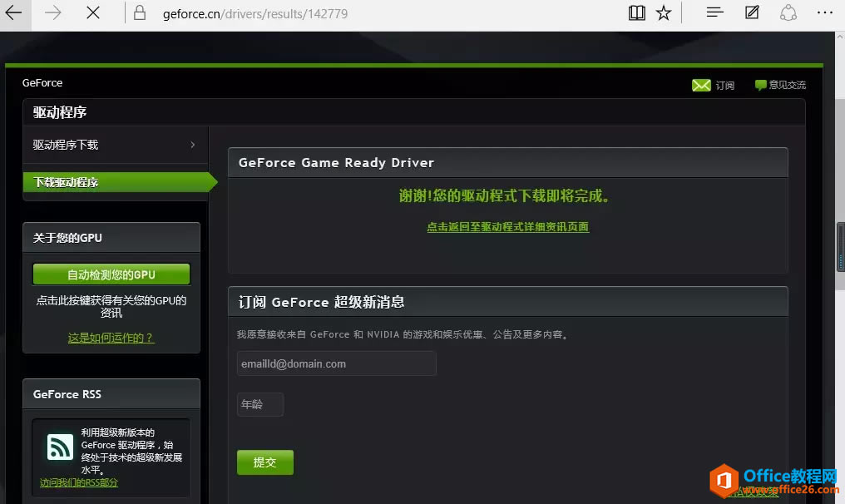Click the share circle icon
The height and width of the screenshot is (504, 845).
click(x=788, y=12)
